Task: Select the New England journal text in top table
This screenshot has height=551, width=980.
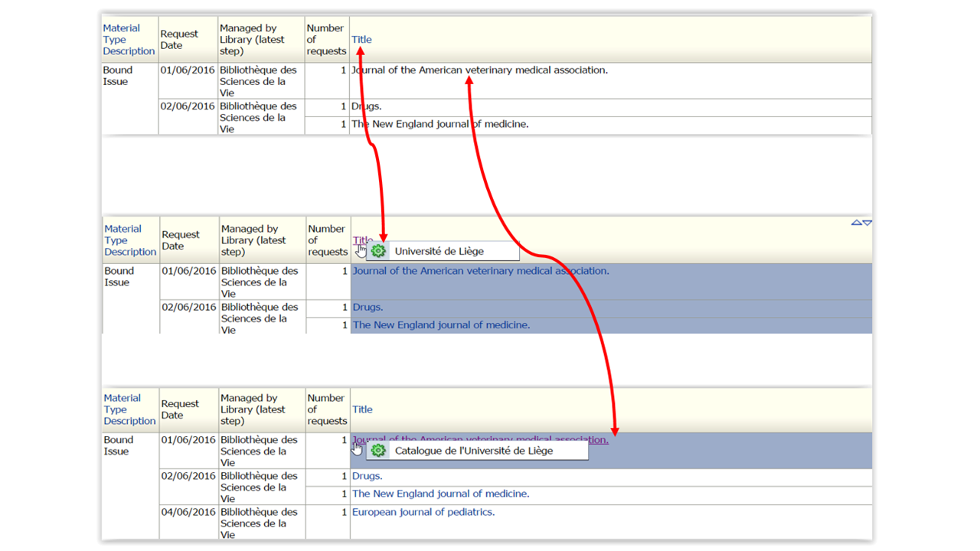Action: tap(440, 124)
